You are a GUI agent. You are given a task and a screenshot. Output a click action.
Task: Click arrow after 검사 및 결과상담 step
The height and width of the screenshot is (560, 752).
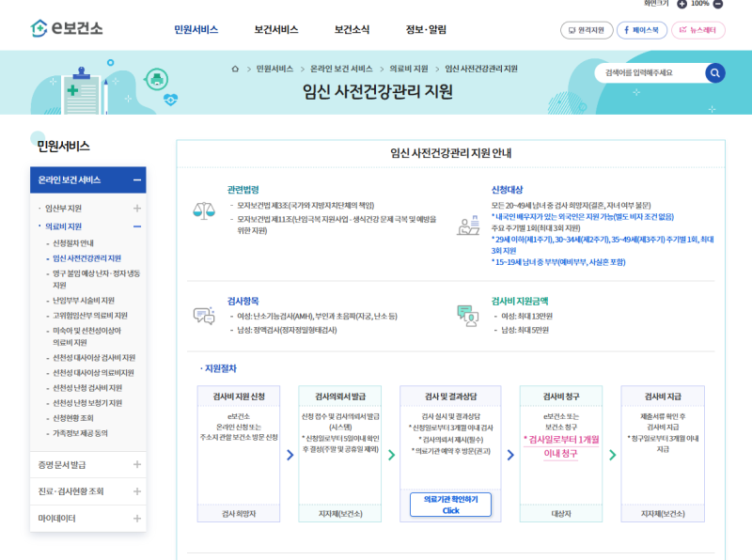point(510,455)
